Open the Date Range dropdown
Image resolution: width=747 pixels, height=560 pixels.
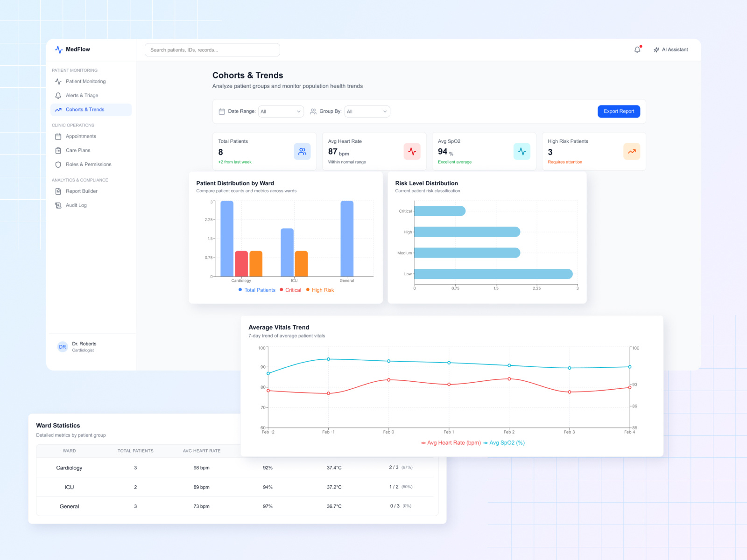(x=281, y=112)
